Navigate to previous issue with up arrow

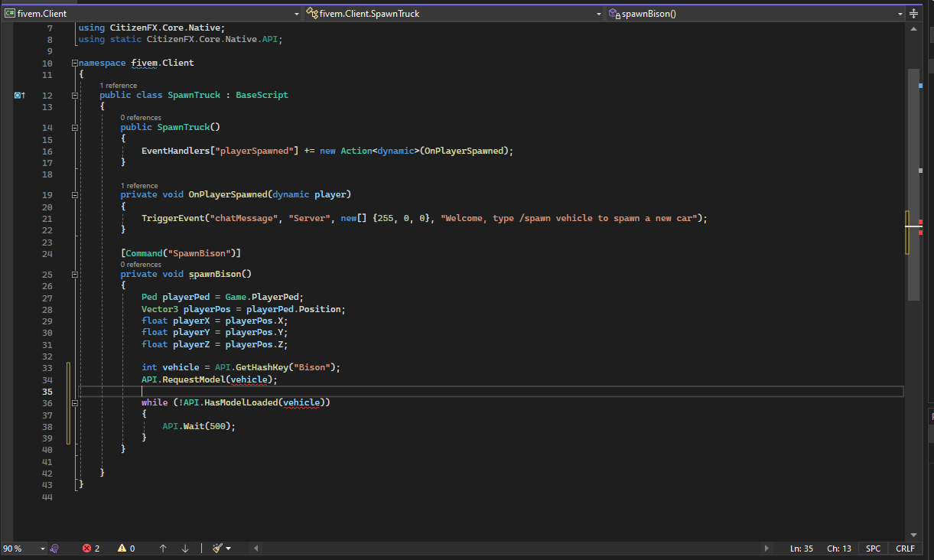(162, 548)
